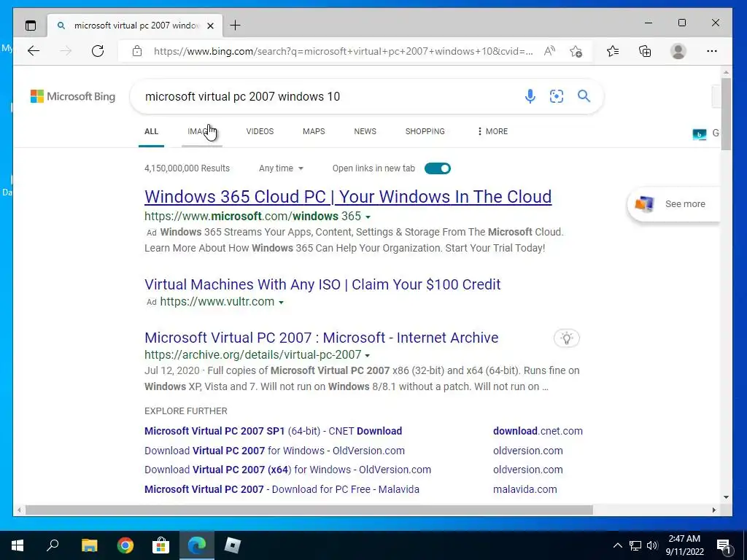Open the taskbar clock showing 2:47 AM
747x560 pixels.
click(x=684, y=545)
